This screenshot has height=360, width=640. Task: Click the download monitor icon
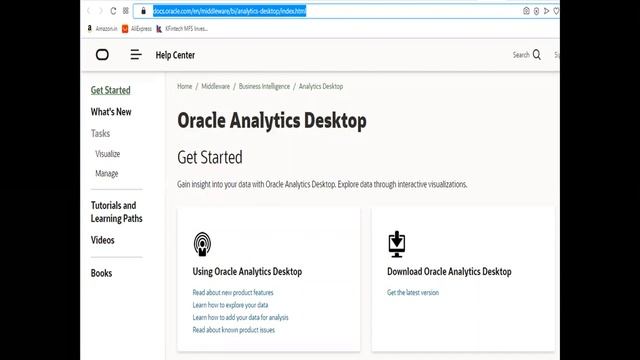coord(397,244)
